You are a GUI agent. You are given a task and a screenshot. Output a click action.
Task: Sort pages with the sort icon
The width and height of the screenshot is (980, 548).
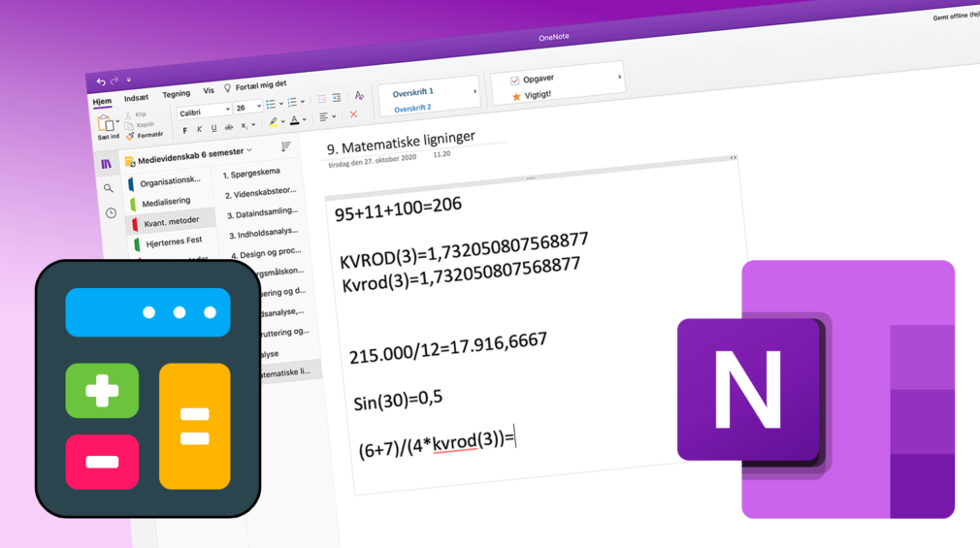coord(285,146)
